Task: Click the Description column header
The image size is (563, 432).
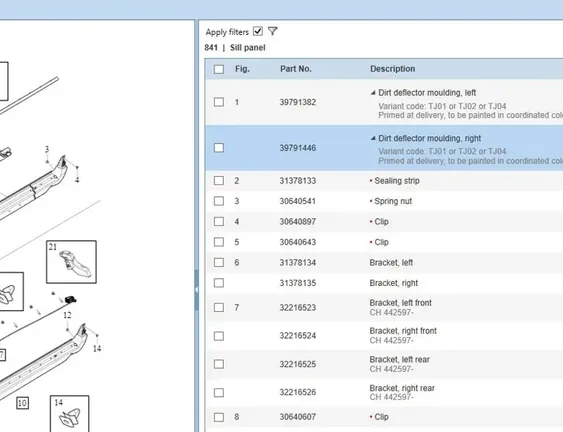Action: (392, 69)
